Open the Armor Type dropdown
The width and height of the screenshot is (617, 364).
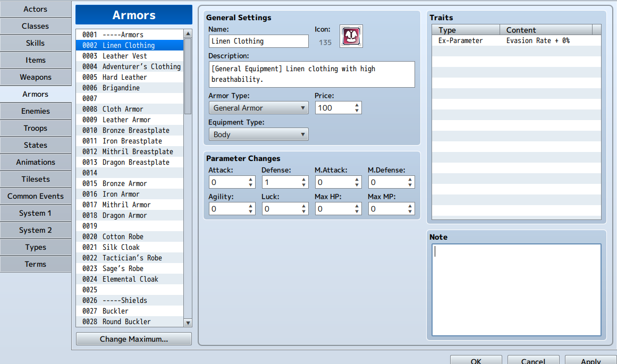258,107
